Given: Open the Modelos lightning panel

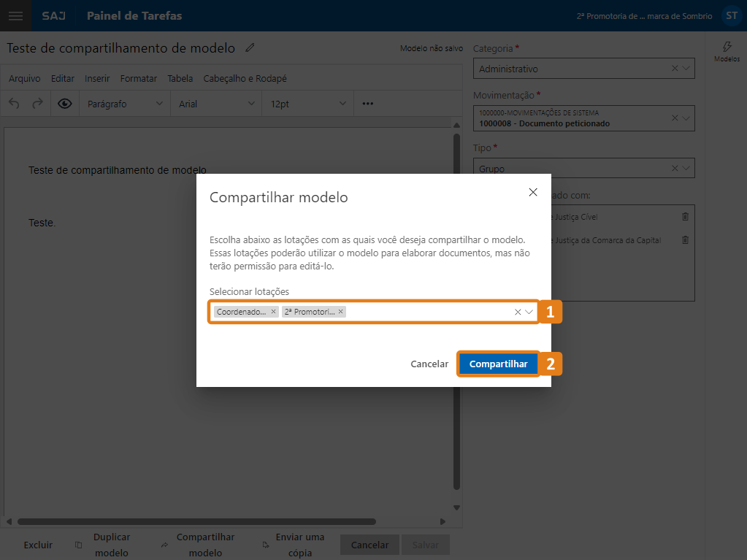Looking at the screenshot, I should (x=727, y=51).
